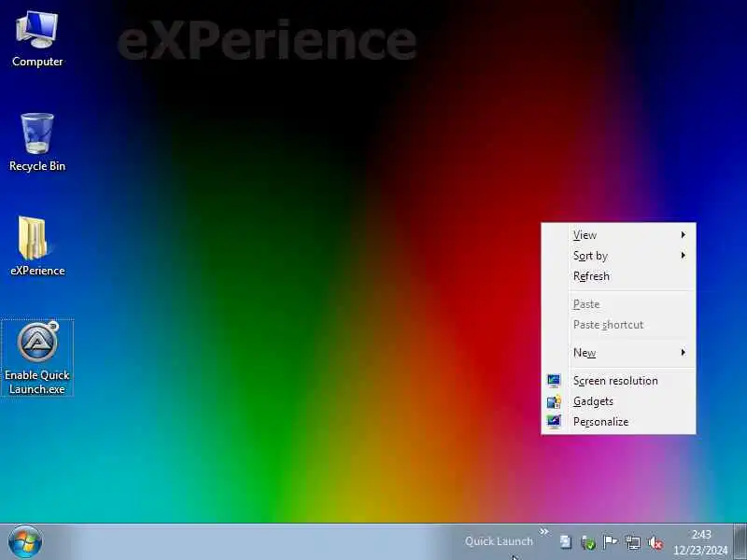Open View in the context menu
The width and height of the screenshot is (747, 560).
[x=618, y=235]
